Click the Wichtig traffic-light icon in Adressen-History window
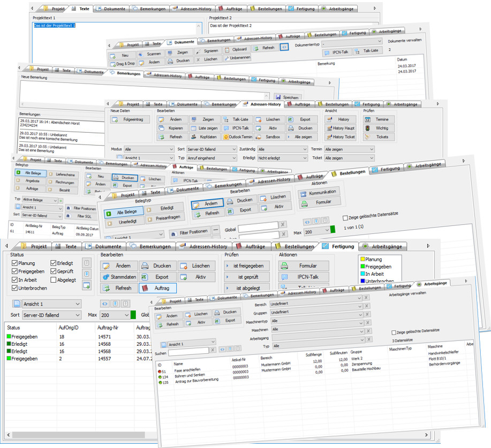Screen dimensions: 491x448 [x=368, y=128]
